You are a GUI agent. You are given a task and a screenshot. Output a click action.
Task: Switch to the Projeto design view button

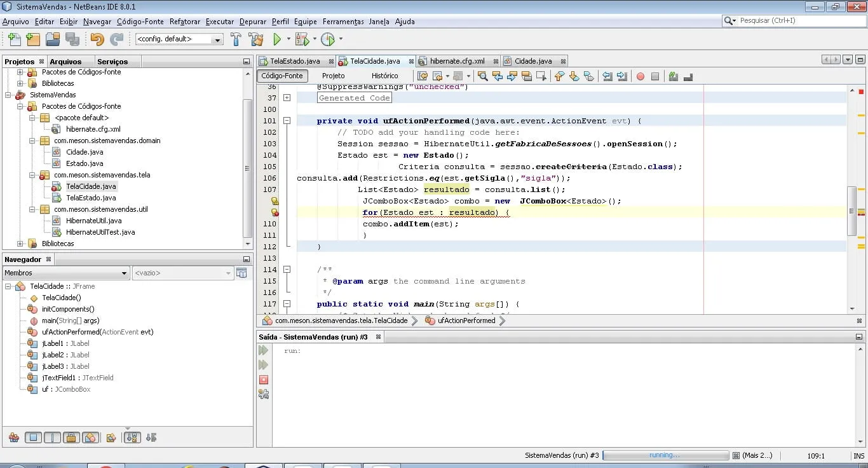pos(333,76)
